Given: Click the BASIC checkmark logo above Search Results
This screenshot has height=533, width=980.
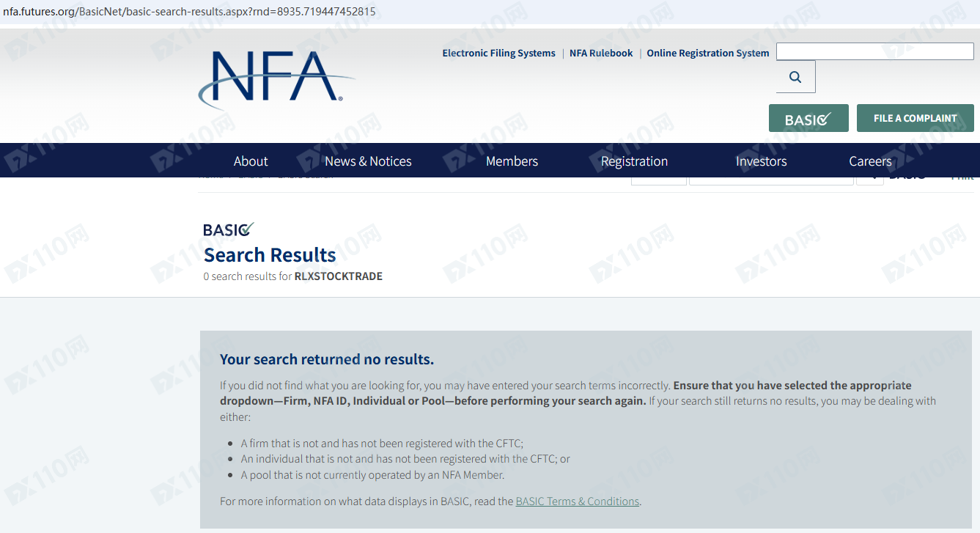Looking at the screenshot, I should pos(229,229).
